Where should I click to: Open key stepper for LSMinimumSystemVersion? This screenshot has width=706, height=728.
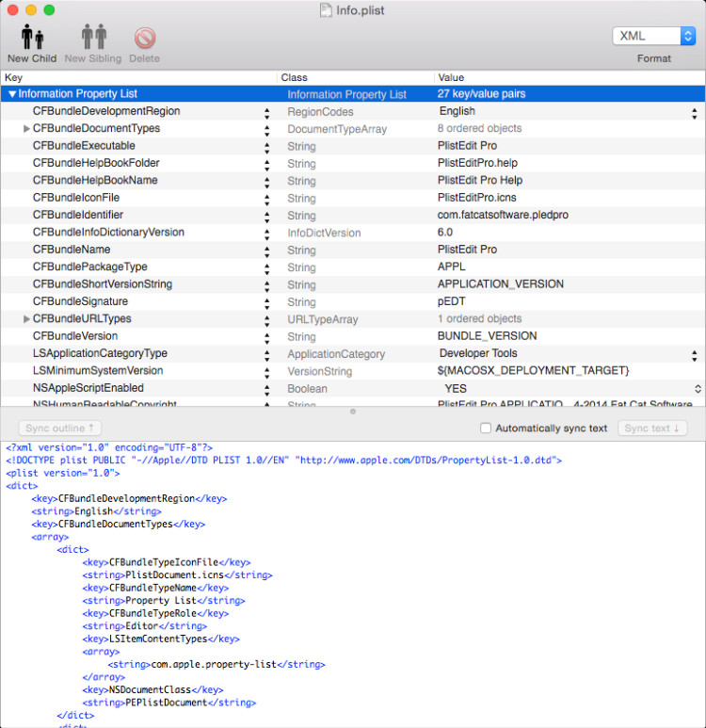267,373
